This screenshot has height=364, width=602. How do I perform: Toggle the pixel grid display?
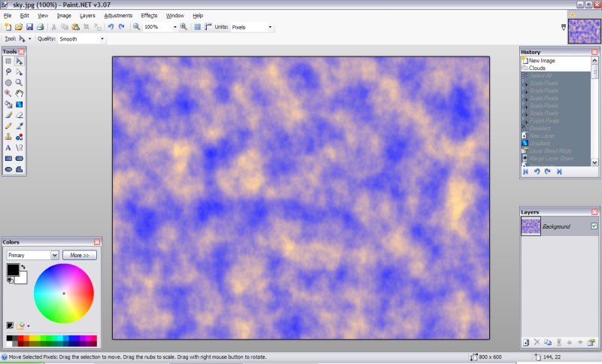pos(197,27)
